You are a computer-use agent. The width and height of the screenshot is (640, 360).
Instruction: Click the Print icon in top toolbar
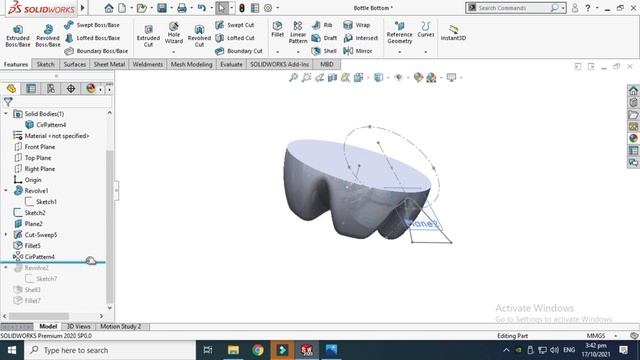tap(182, 8)
